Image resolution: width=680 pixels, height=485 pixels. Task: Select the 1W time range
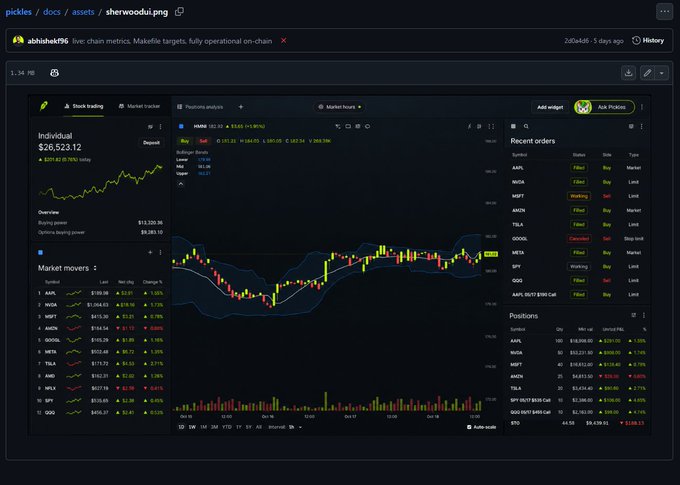pos(192,427)
